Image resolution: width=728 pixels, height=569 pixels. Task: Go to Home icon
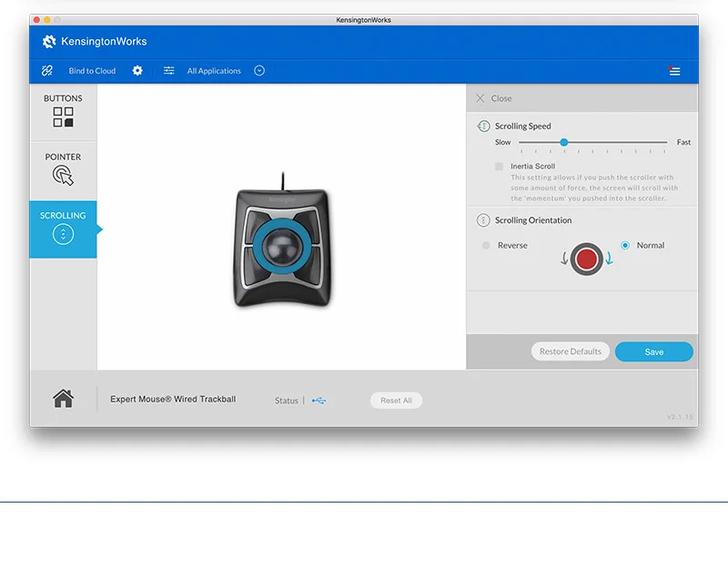tap(63, 399)
